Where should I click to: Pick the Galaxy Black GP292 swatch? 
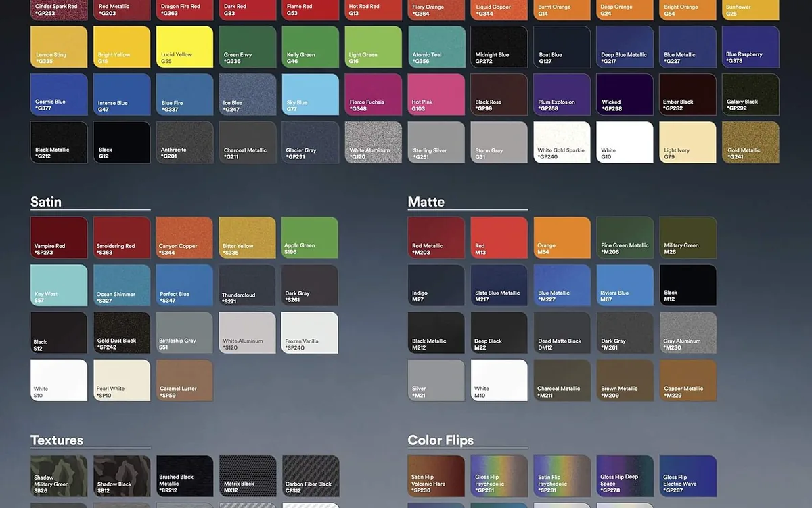750,95
